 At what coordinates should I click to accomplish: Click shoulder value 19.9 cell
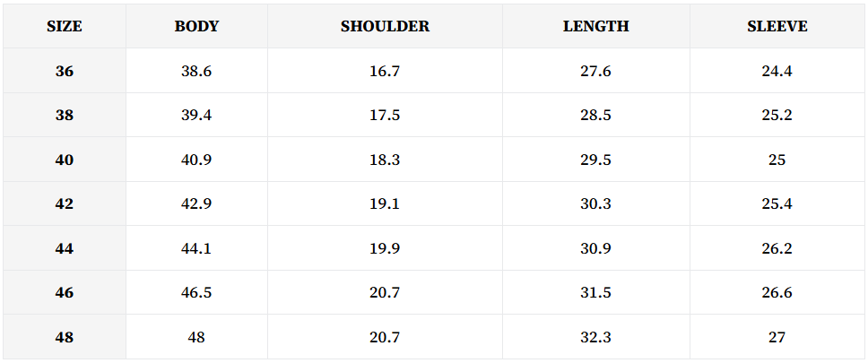[x=385, y=248]
